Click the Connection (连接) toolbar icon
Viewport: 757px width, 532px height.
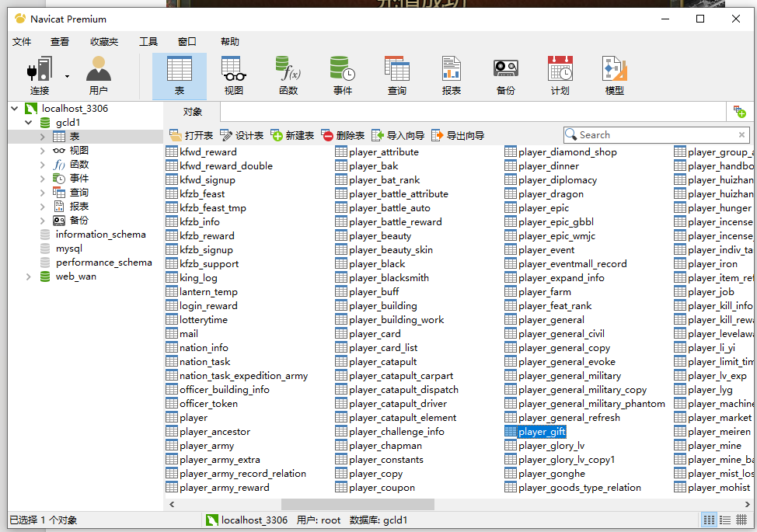pyautogui.click(x=39, y=76)
